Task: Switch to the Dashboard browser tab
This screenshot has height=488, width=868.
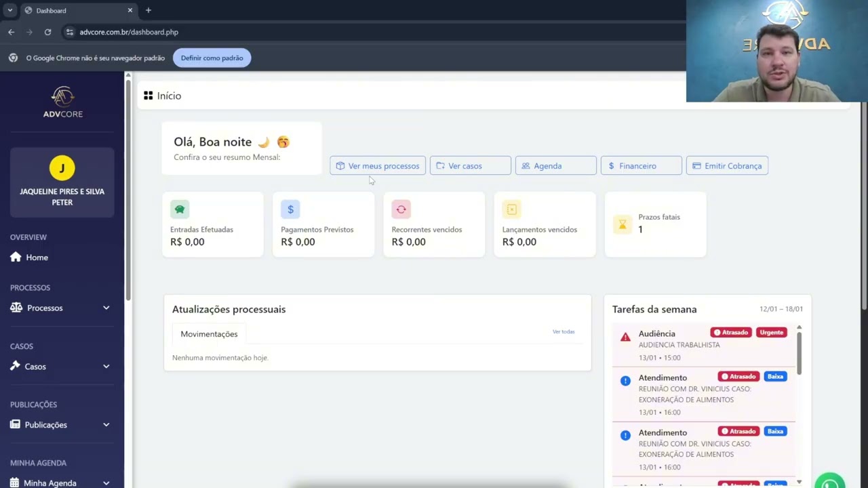Action: 78,10
